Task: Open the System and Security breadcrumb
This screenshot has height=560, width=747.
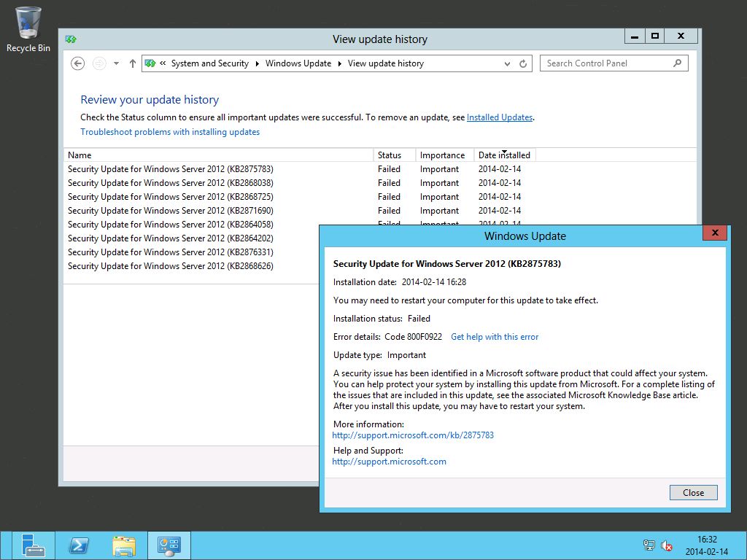Action: tap(209, 63)
